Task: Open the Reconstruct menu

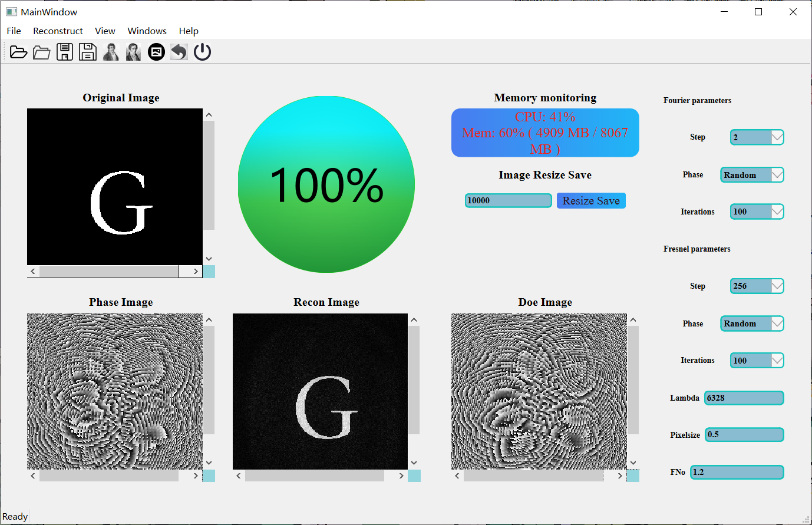Action: pyautogui.click(x=58, y=31)
